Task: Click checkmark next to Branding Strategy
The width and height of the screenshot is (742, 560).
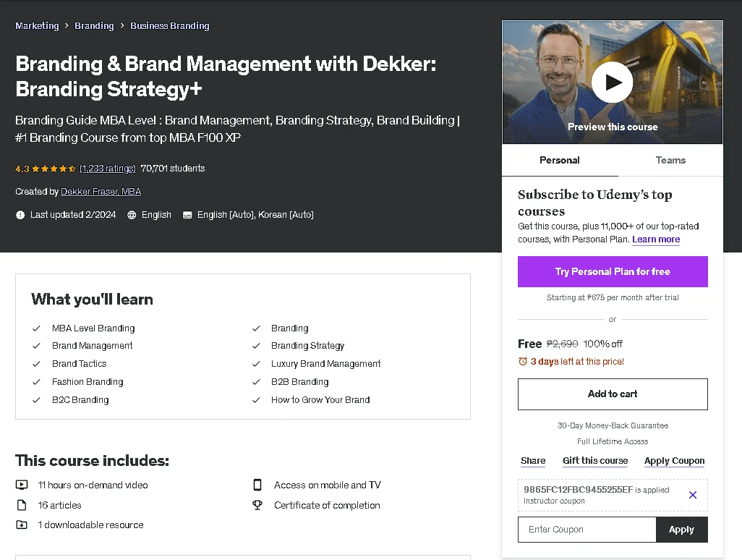Action: (256, 346)
